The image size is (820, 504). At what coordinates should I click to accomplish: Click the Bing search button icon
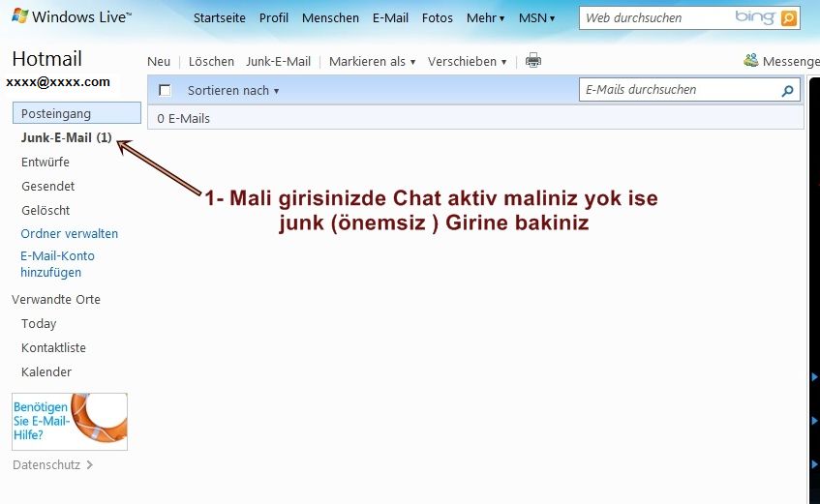click(x=788, y=18)
